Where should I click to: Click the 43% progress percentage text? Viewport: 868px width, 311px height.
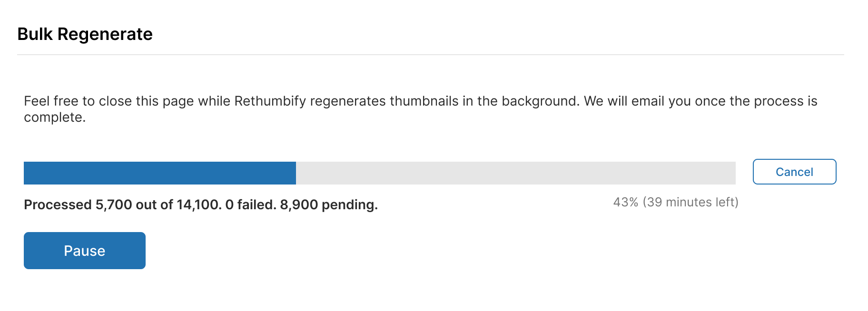click(625, 202)
